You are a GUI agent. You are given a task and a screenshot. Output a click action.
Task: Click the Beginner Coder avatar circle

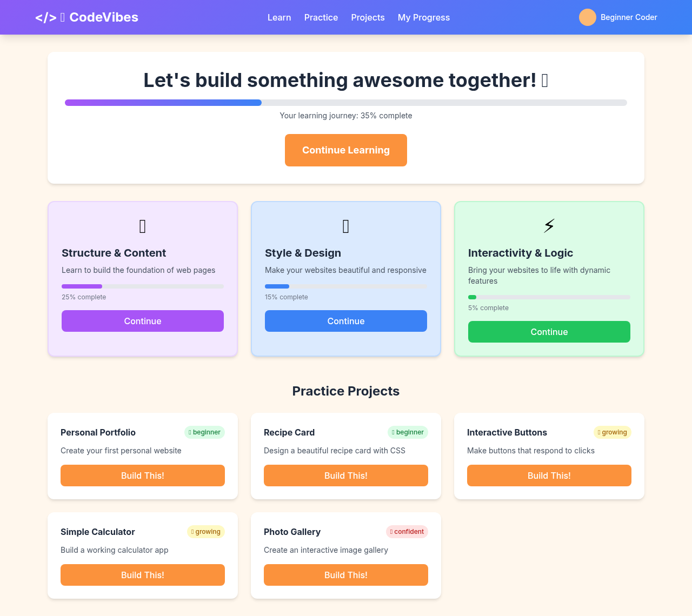pos(588,17)
